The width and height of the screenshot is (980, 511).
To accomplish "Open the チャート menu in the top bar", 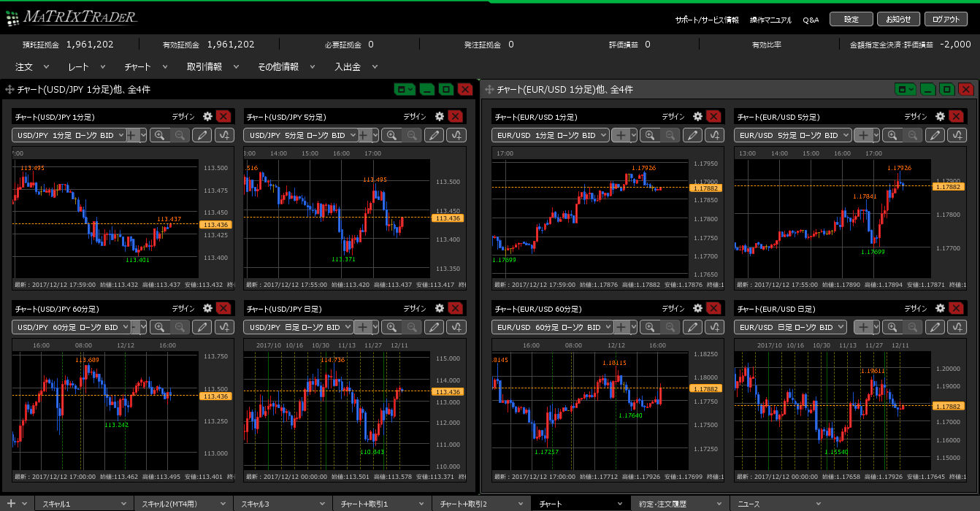I will (x=145, y=66).
